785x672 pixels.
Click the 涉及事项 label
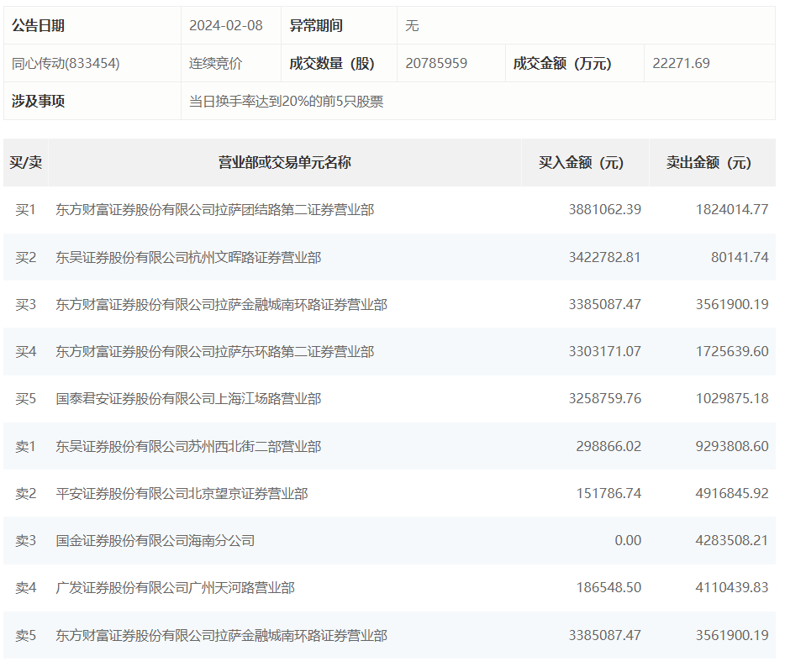(38, 102)
